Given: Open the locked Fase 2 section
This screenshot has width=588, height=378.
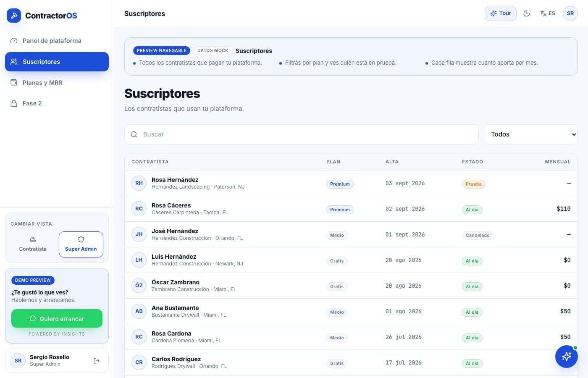Looking at the screenshot, I should click(57, 103).
